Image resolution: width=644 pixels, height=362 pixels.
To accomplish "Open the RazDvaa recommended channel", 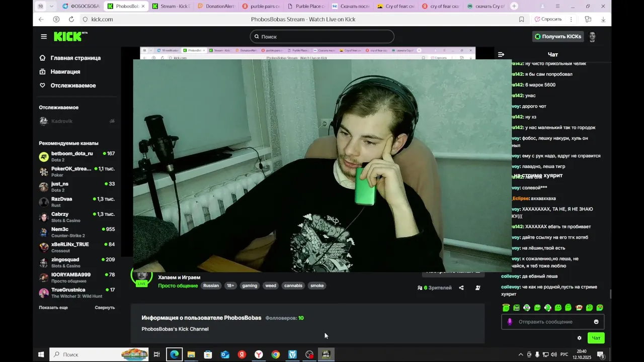I will (77, 202).
